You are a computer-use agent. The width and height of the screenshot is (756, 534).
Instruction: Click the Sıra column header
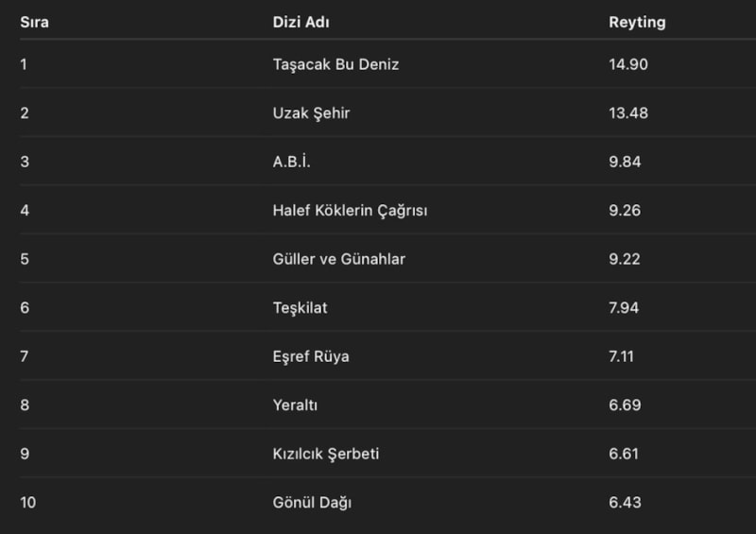34,22
